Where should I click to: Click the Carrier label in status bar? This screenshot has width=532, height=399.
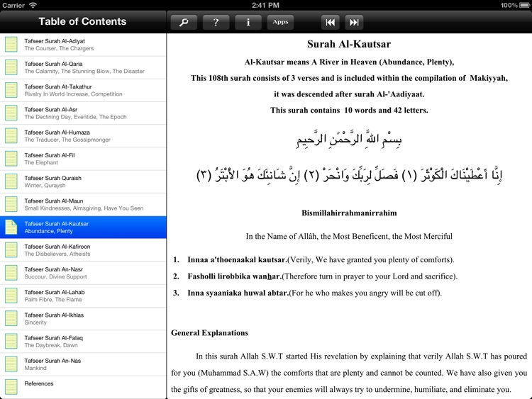click(13, 5)
